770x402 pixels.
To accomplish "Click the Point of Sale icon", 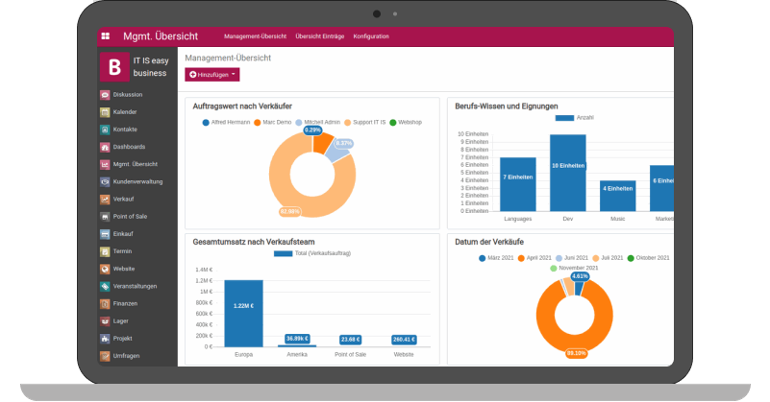I will (105, 216).
